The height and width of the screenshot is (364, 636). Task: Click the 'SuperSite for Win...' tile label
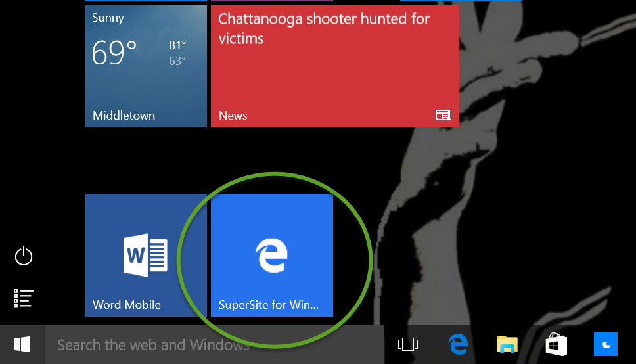coord(269,305)
